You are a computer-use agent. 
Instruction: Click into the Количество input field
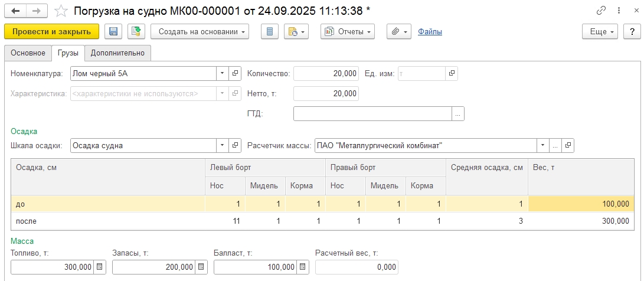(325, 73)
